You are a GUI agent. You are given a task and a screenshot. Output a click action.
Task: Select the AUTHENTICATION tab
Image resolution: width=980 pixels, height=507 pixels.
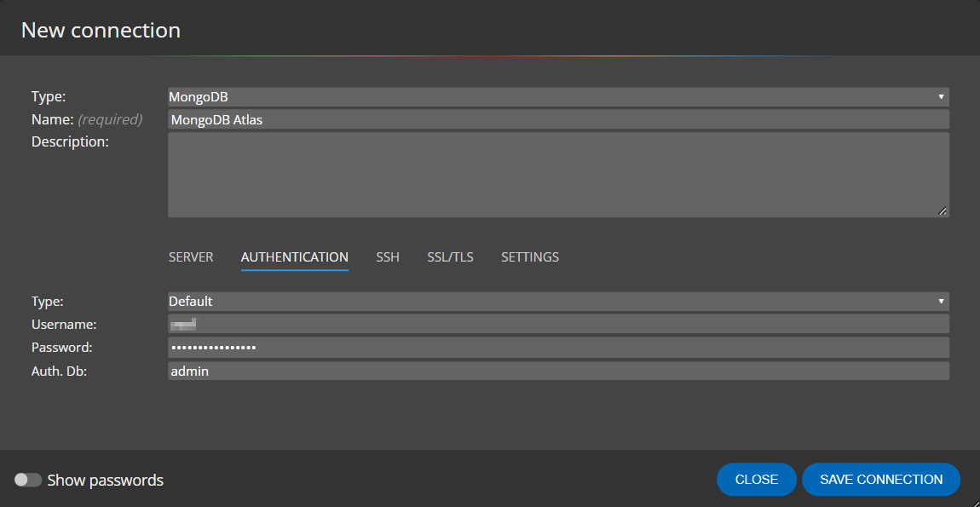pyautogui.click(x=294, y=256)
